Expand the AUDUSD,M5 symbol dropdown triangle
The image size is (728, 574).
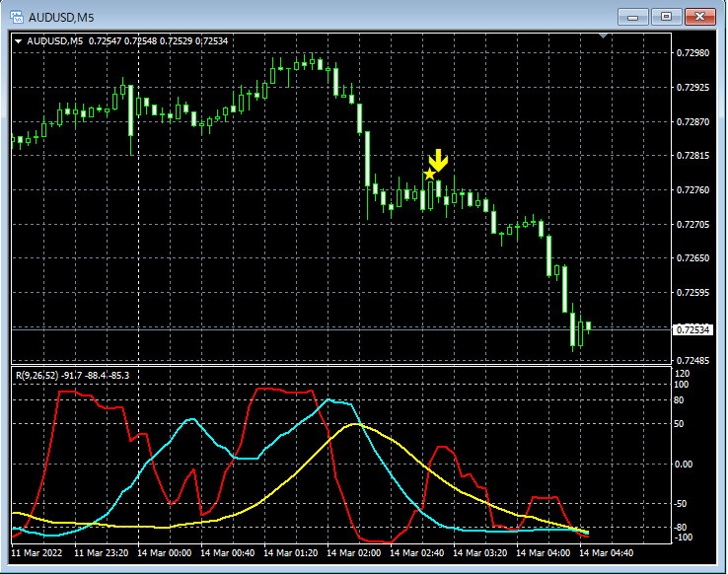coord(19,41)
